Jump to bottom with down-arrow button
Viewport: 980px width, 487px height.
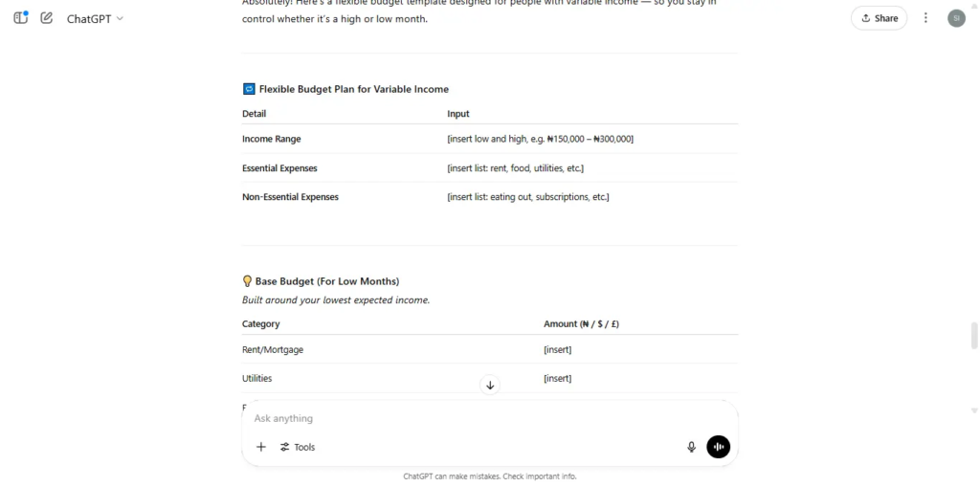pyautogui.click(x=490, y=385)
